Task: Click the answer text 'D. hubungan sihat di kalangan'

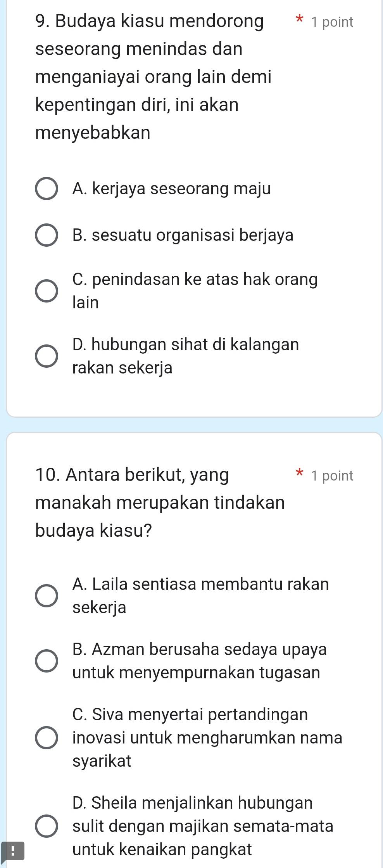Action: [x=185, y=344]
